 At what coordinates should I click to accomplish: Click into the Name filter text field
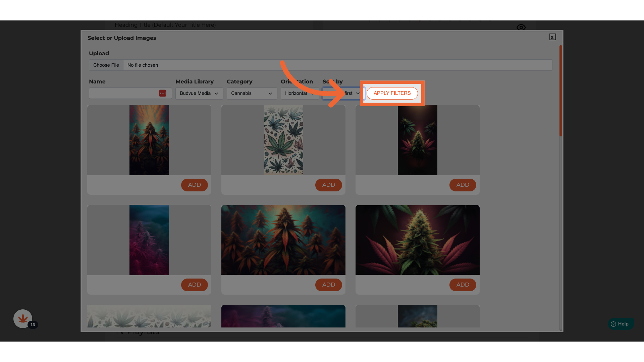click(123, 93)
